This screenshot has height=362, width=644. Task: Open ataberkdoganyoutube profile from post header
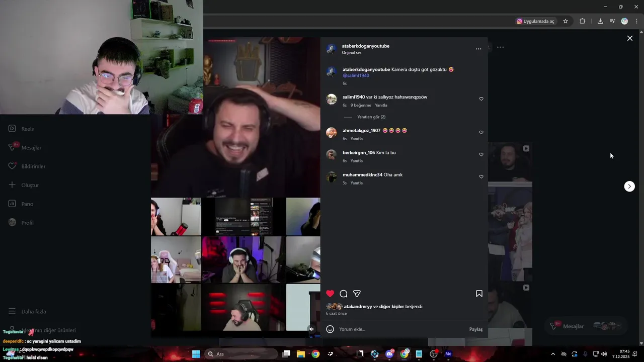366,46
